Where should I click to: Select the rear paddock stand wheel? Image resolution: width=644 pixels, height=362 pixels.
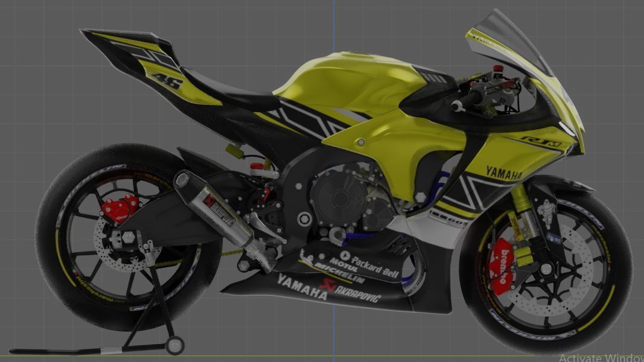[174, 345]
